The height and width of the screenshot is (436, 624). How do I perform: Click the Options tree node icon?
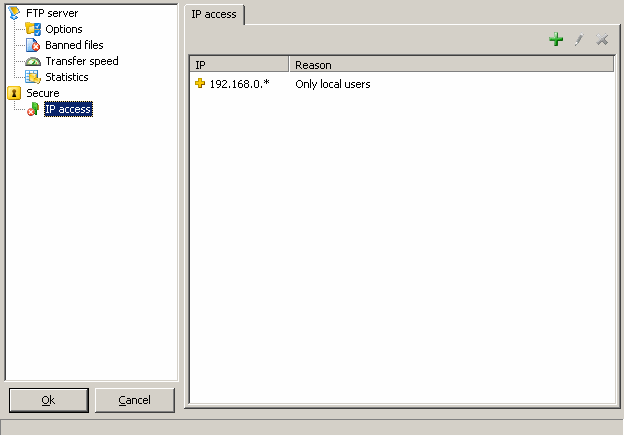(x=33, y=29)
